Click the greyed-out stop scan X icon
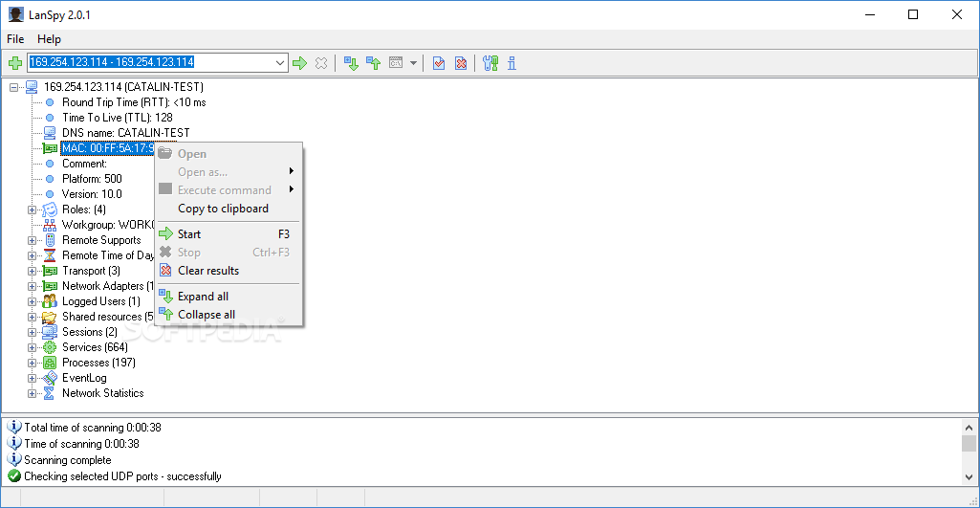 click(321, 63)
